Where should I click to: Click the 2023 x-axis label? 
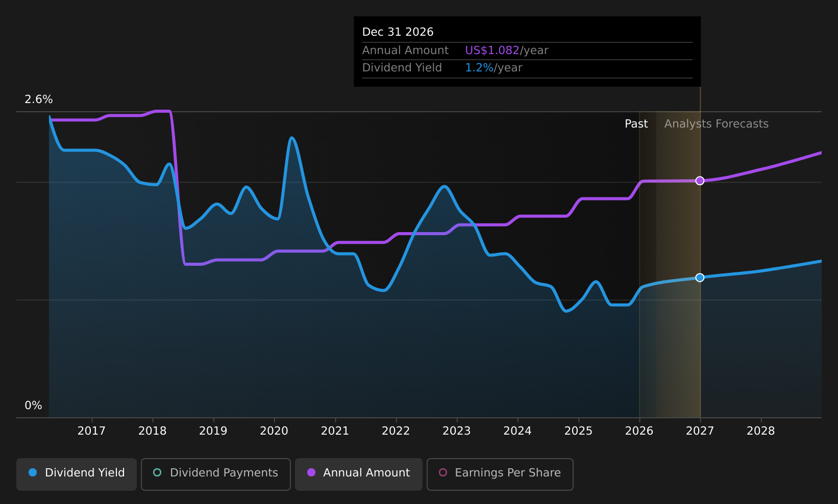[457, 431]
